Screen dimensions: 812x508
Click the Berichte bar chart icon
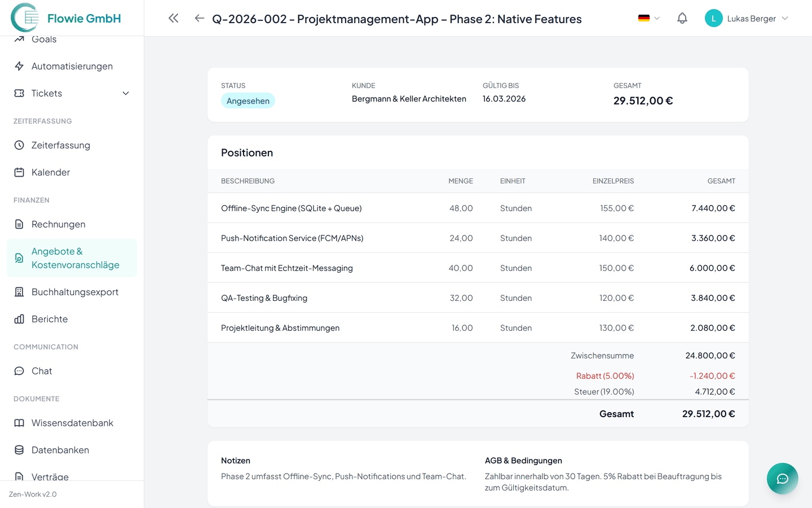point(19,319)
